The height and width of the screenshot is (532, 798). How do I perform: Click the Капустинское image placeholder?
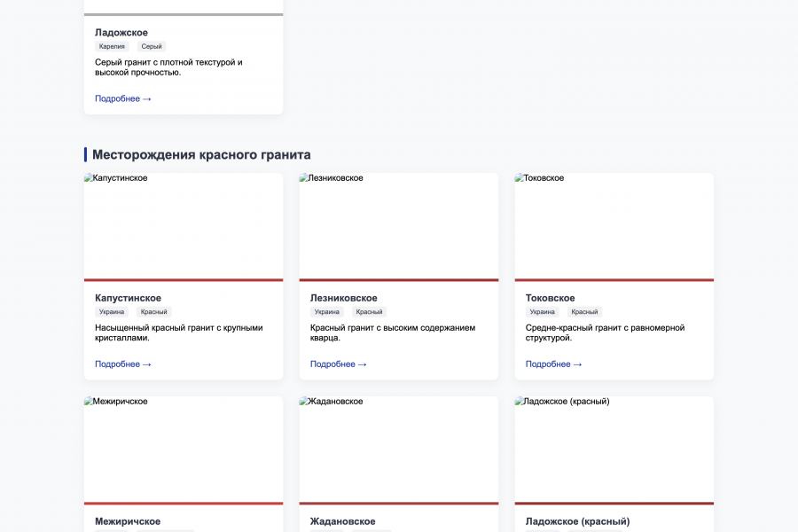click(184, 226)
